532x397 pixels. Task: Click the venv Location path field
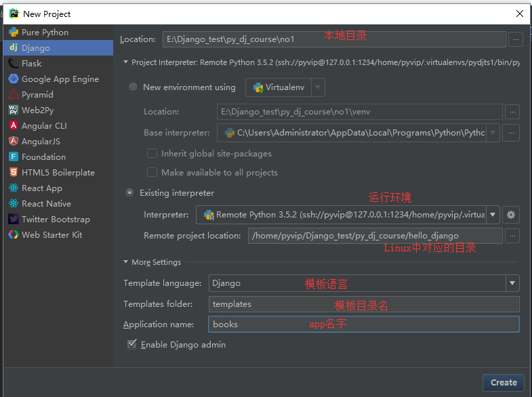pyautogui.click(x=360, y=112)
